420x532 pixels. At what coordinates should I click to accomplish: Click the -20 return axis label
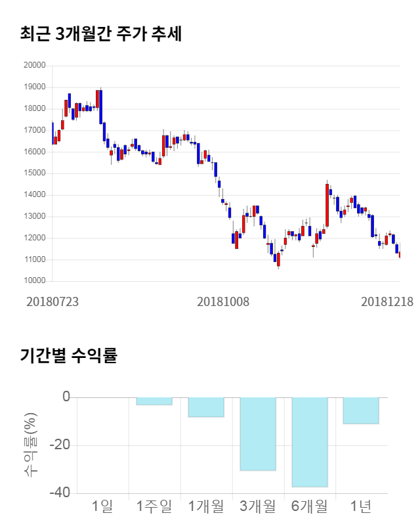pos(59,445)
